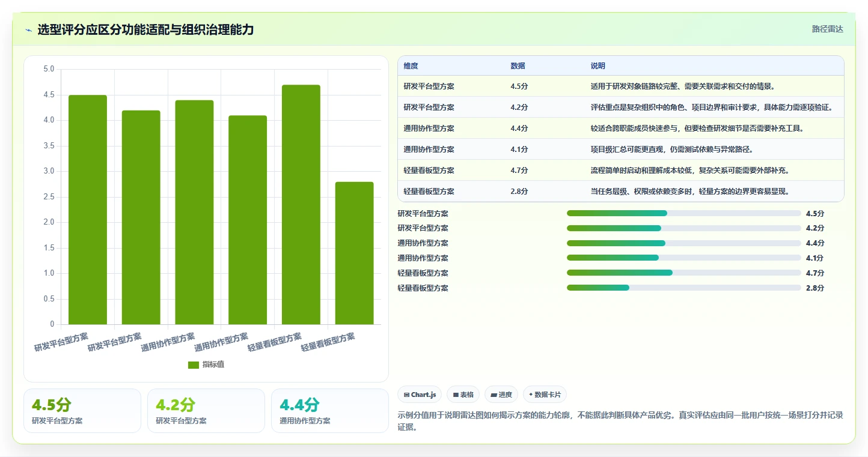Click the 4.4分 progress bar
868x457 pixels.
[684, 243]
